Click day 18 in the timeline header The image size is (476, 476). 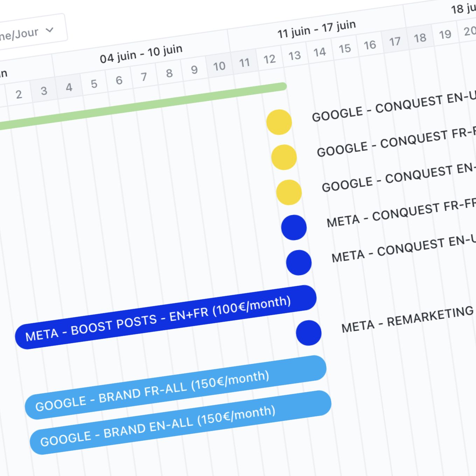(420, 38)
